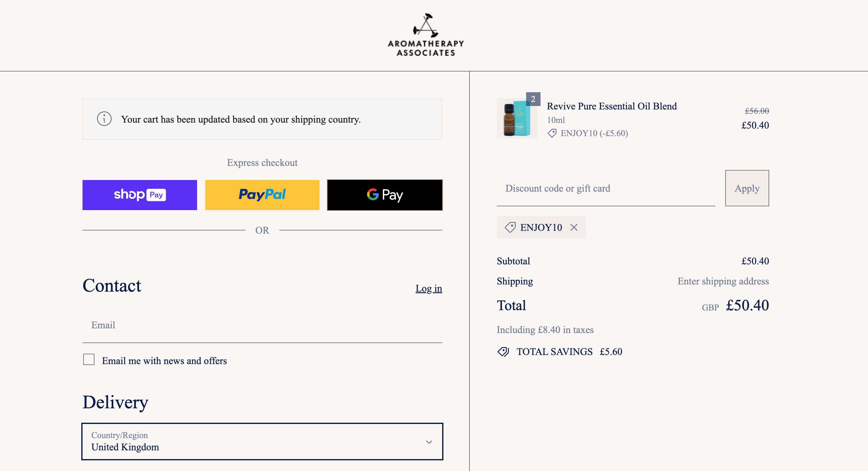Click the quantity badge on product image
Viewport: 868px width, 471px height.
coord(533,99)
